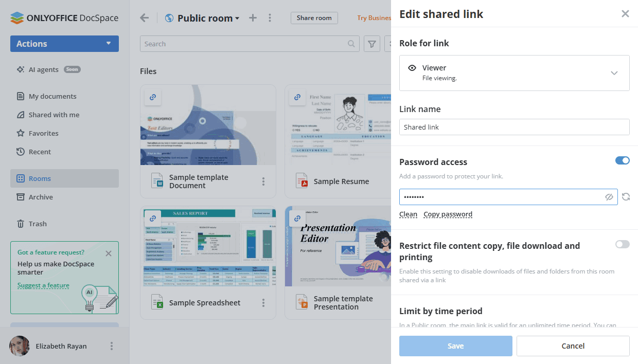Click the Link name input field
Screen dimensions: 638x364
coord(514,127)
